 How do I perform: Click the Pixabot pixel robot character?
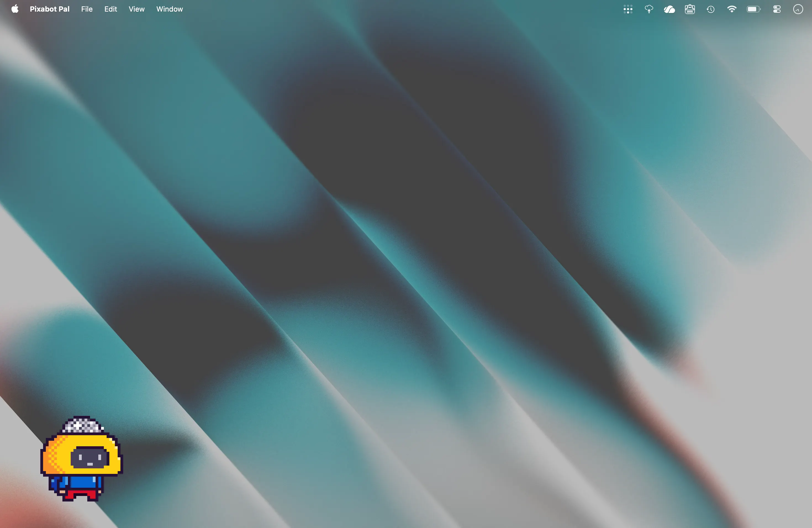coord(81,458)
